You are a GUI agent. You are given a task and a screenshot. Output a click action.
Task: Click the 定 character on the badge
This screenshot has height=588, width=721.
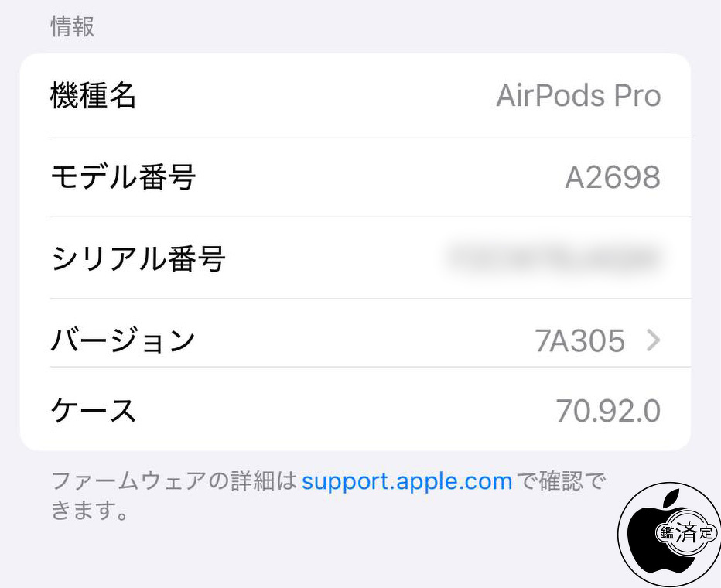tap(706, 533)
